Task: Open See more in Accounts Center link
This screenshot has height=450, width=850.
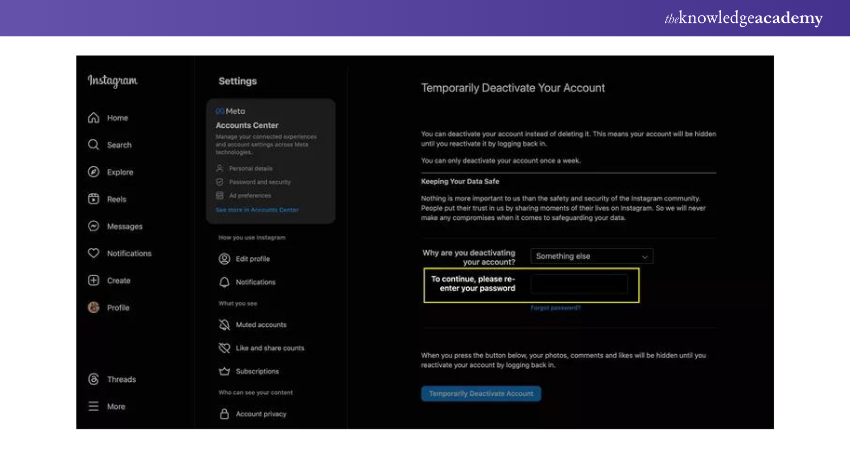Action: (257, 210)
